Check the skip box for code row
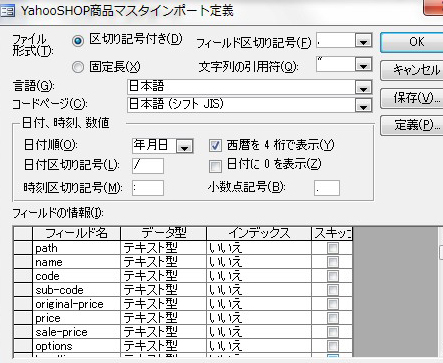The height and width of the screenshot is (363, 443). (333, 276)
